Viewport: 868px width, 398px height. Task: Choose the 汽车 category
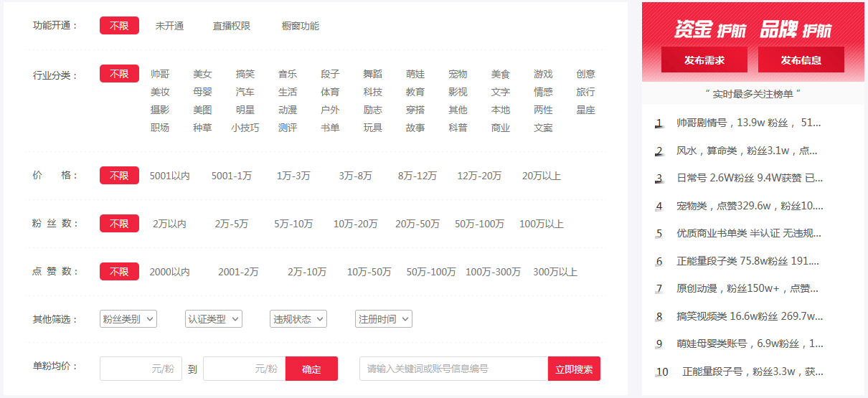(x=245, y=92)
